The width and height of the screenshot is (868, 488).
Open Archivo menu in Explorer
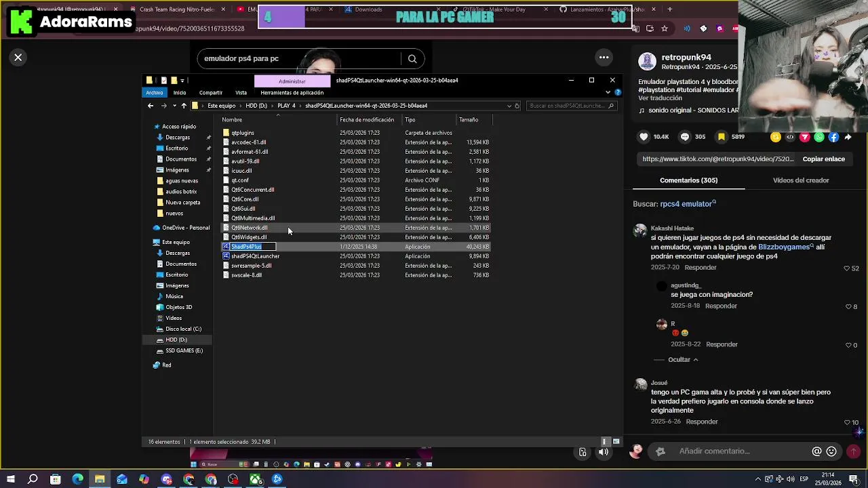[155, 93]
